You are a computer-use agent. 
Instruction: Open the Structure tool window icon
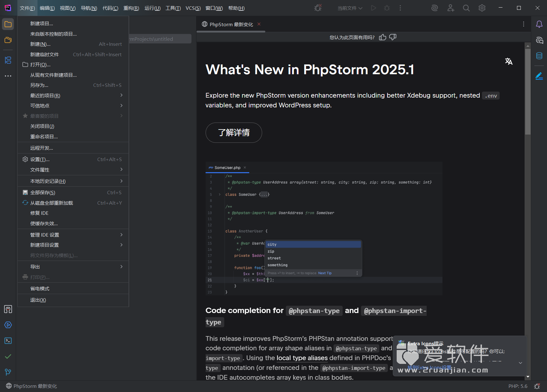tap(8, 60)
